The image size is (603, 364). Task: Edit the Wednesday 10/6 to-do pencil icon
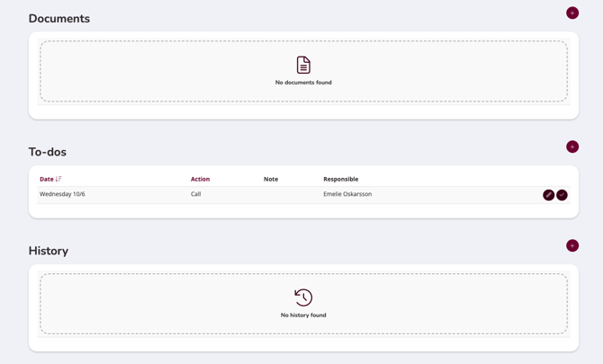pos(548,195)
